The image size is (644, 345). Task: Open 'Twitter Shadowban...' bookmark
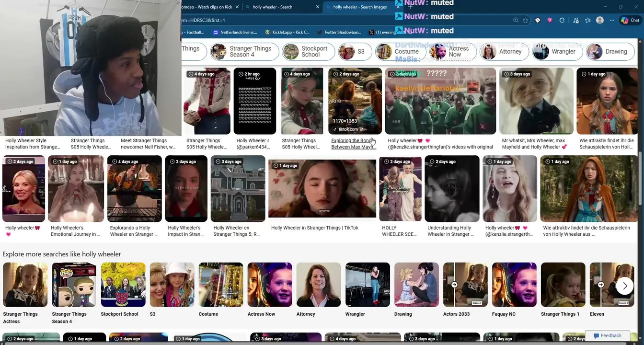[339, 32]
